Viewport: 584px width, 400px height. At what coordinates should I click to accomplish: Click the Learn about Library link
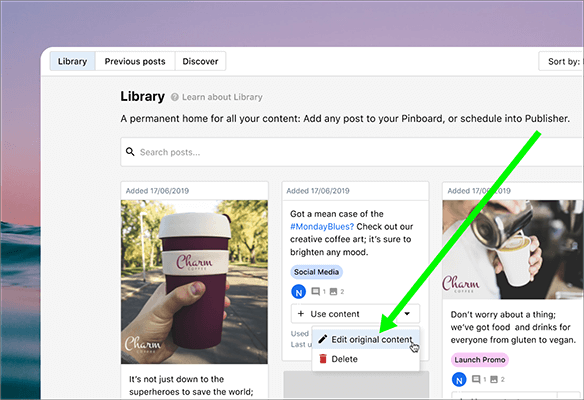coord(222,97)
